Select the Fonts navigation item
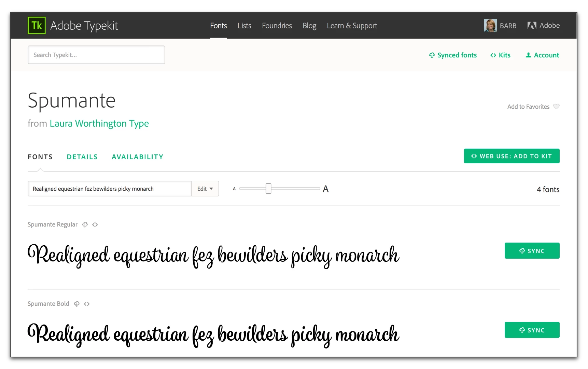Image resolution: width=588 pixels, height=369 pixels. point(219,26)
